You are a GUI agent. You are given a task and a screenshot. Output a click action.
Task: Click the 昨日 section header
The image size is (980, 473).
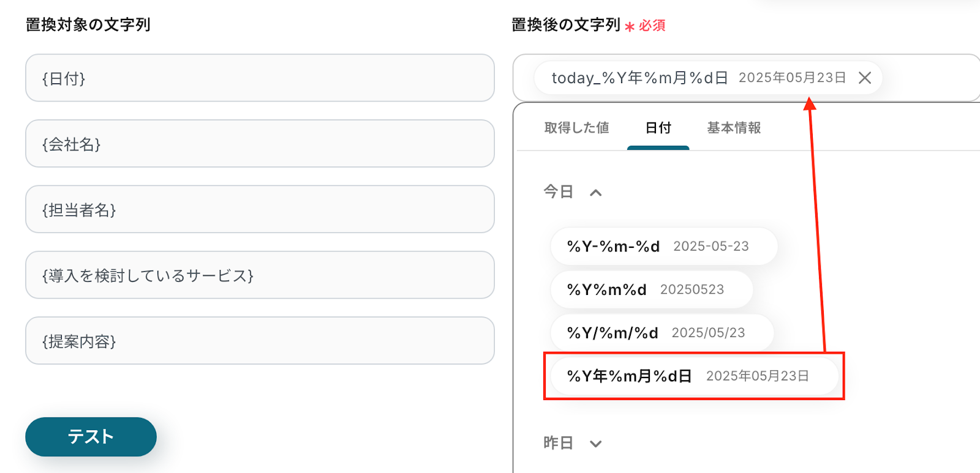558,443
